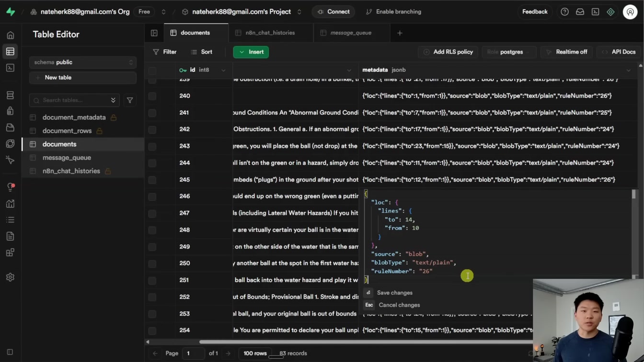
Task: Open the user account avatar
Action: [x=630, y=11]
